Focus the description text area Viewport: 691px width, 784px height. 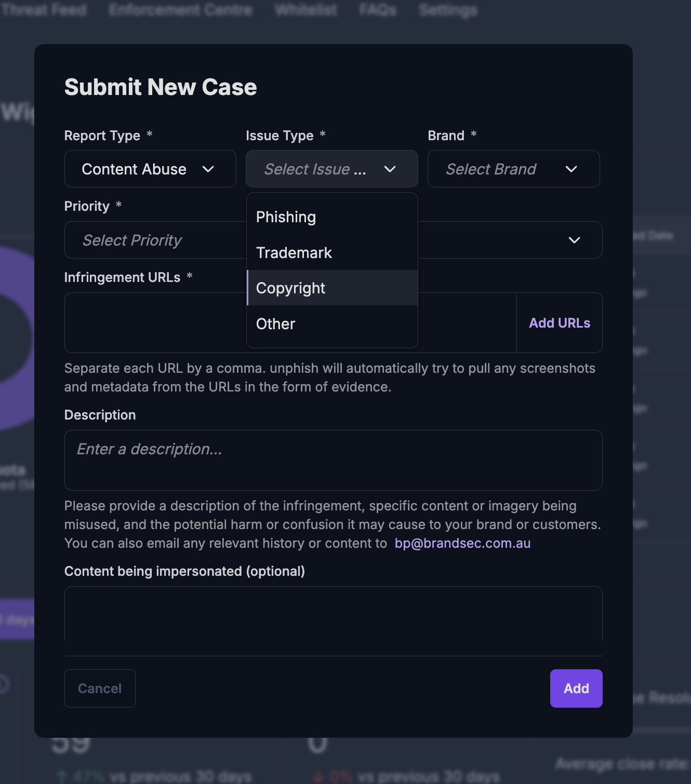point(333,460)
